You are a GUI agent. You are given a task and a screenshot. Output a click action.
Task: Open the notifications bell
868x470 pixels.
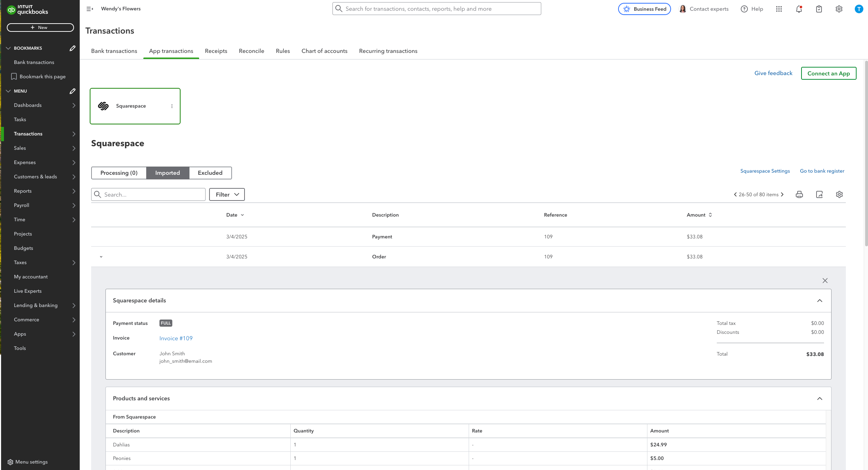[799, 9]
